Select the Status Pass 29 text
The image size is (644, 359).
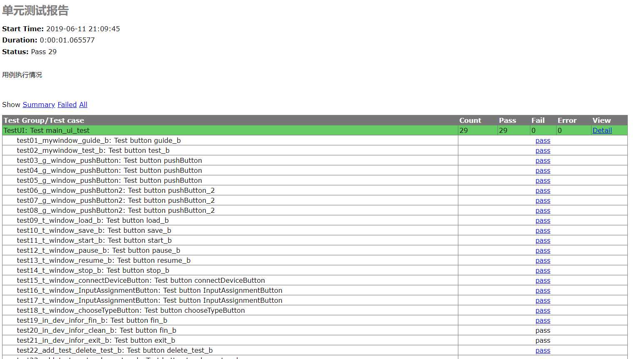(44, 52)
